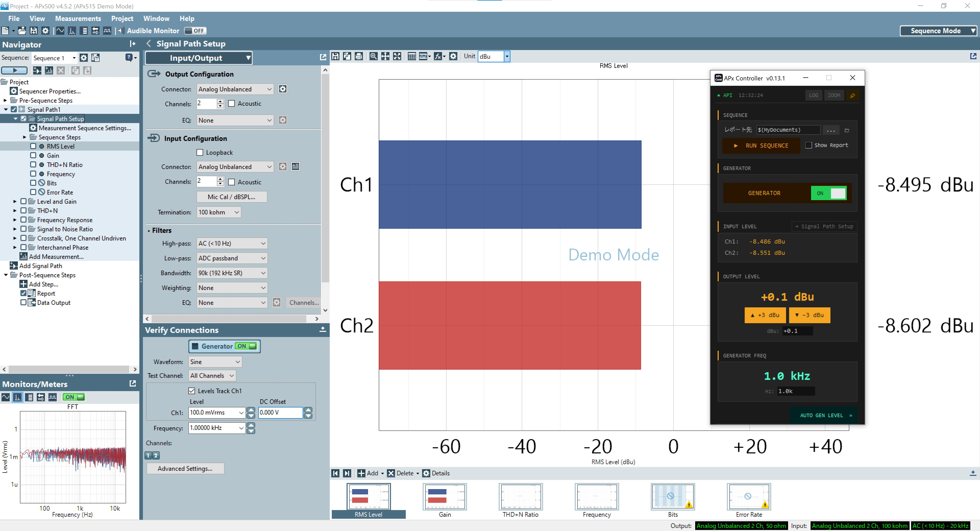This screenshot has width=980, height=531.
Task: Show the data table icon in graph toolbar
Action: [x=412, y=56]
